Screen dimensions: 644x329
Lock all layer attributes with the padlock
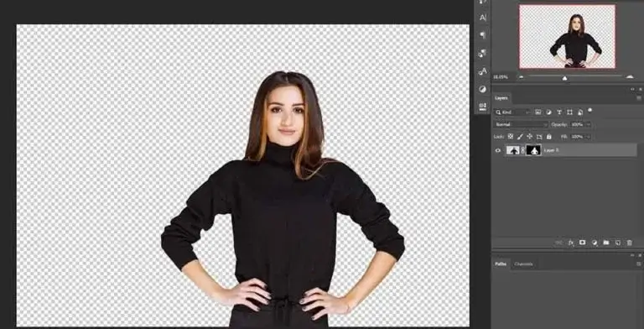click(548, 136)
